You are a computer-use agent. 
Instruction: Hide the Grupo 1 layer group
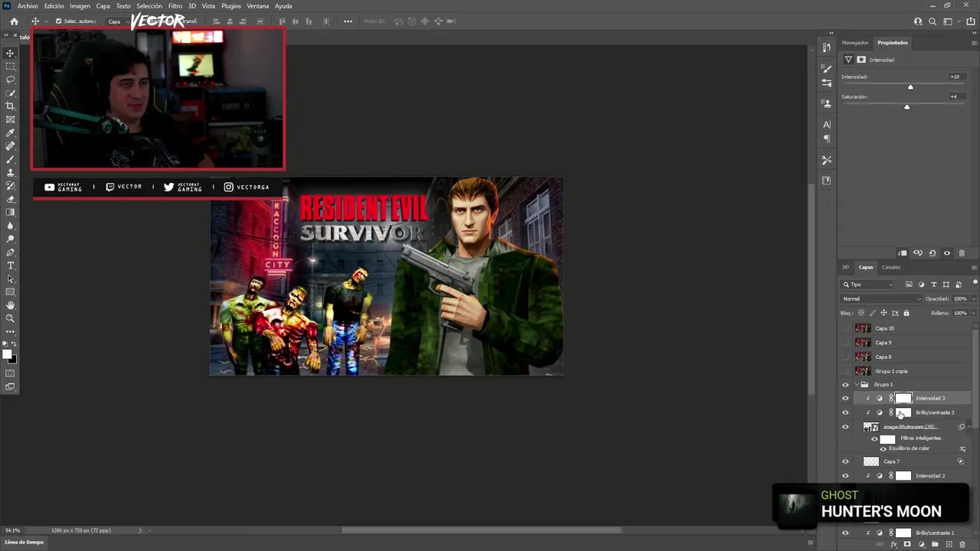pyautogui.click(x=845, y=385)
